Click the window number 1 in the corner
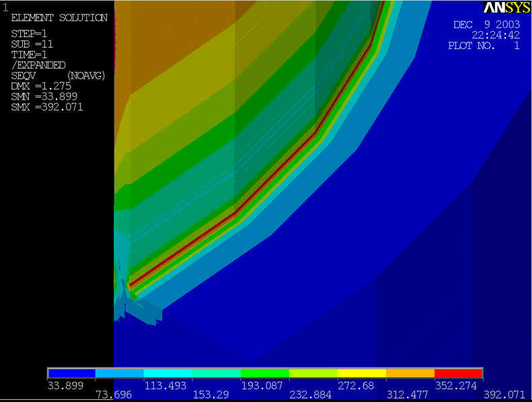Viewport: 532px width, 402px height. point(5,7)
